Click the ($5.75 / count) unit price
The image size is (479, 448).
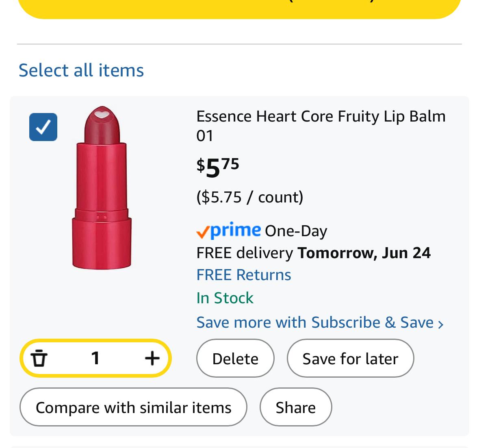[x=250, y=197]
